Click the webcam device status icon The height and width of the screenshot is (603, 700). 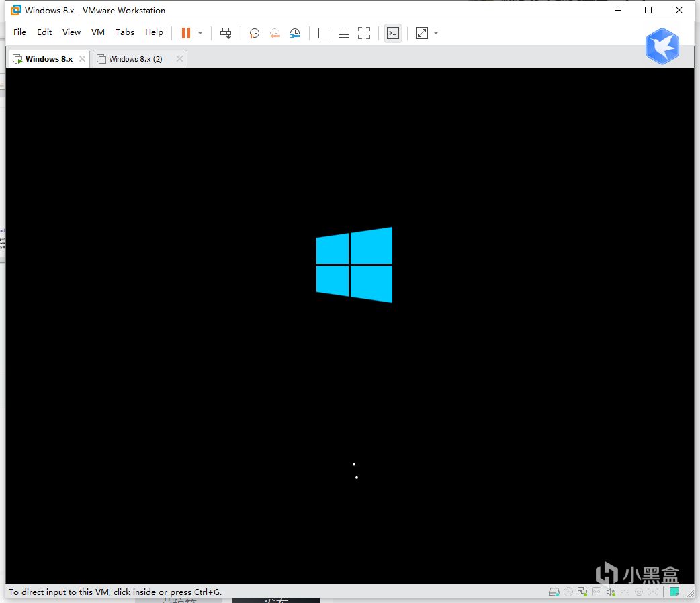[x=639, y=592]
